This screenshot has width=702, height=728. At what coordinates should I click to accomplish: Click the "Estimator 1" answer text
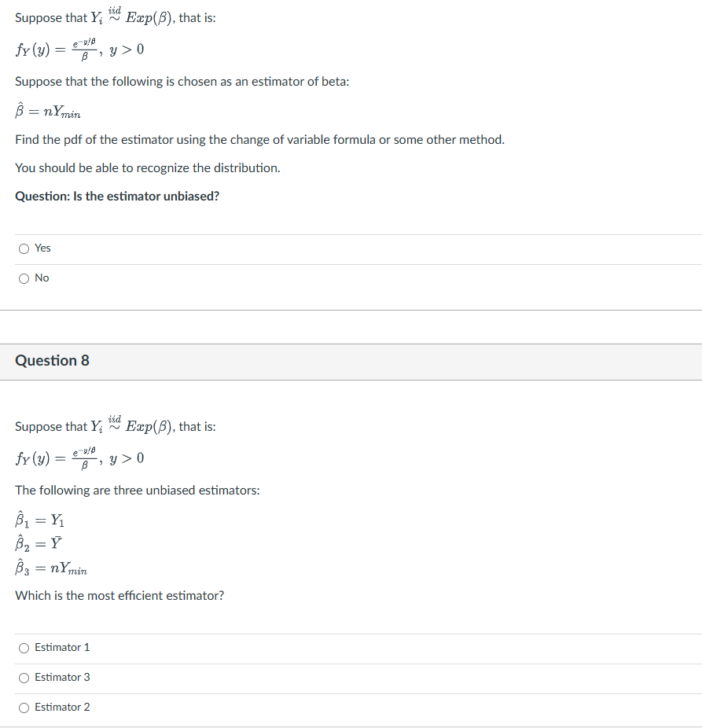(x=64, y=647)
